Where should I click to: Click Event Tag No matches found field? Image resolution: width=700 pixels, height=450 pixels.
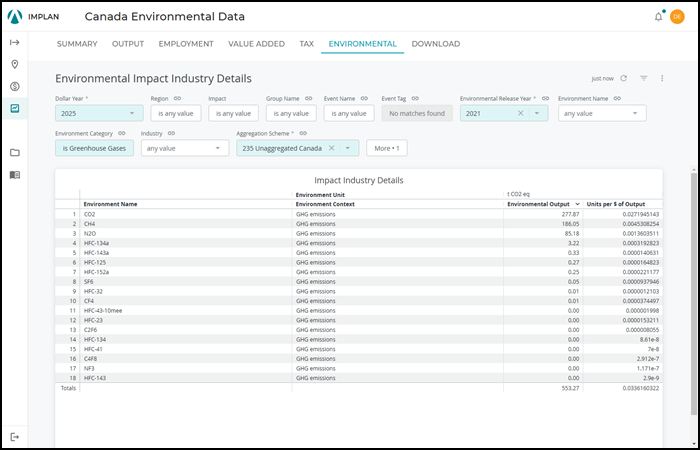[417, 113]
